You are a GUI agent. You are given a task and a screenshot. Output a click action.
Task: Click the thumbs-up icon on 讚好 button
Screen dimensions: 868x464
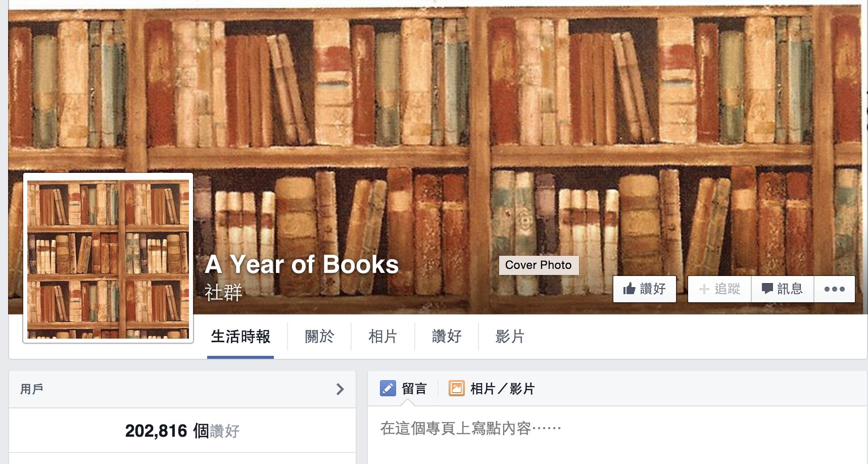629,289
